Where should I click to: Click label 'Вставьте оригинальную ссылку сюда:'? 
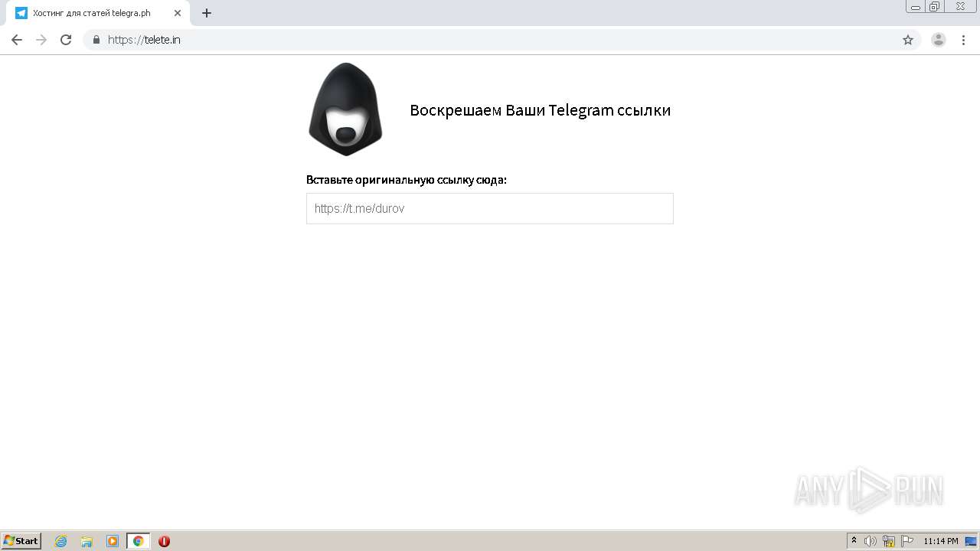click(407, 180)
